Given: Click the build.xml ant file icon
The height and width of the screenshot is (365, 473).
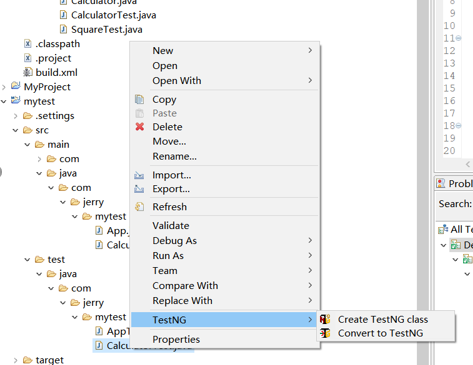Looking at the screenshot, I should click(x=28, y=72).
